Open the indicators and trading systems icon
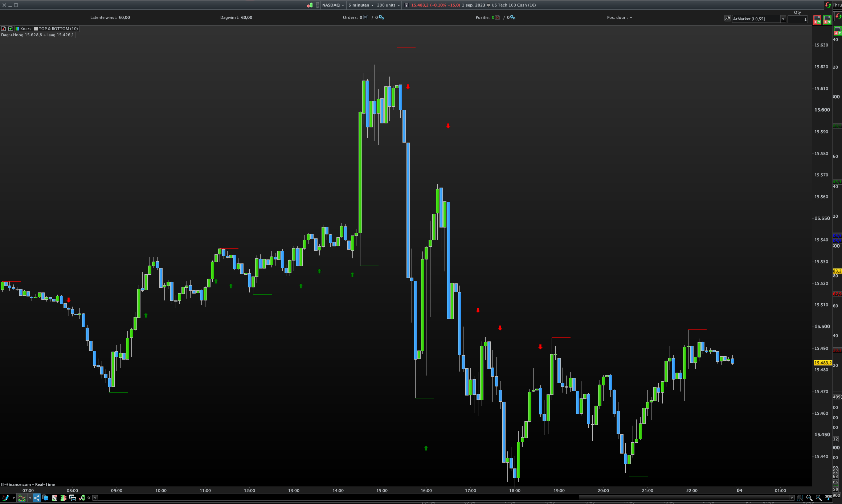 click(x=22, y=498)
